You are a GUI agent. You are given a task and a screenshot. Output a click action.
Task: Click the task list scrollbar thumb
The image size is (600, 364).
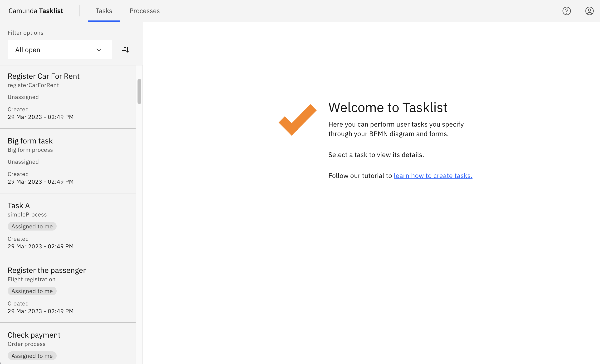pos(139,91)
